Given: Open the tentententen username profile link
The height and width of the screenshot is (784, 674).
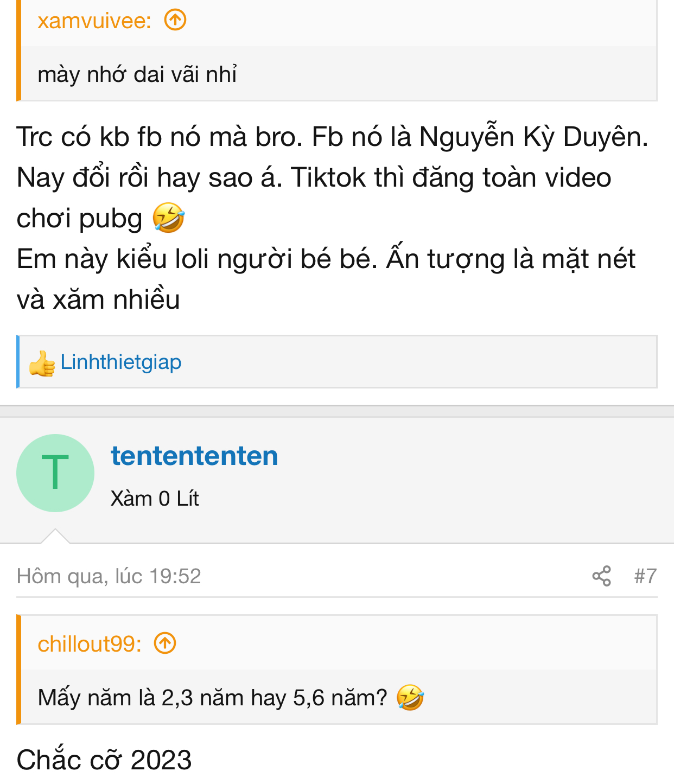Looking at the screenshot, I should point(194,456).
